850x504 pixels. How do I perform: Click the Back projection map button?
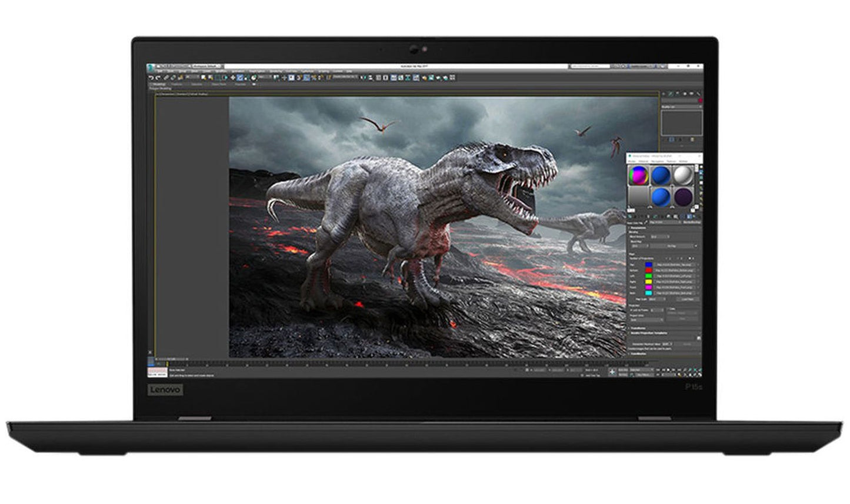pos(675,293)
